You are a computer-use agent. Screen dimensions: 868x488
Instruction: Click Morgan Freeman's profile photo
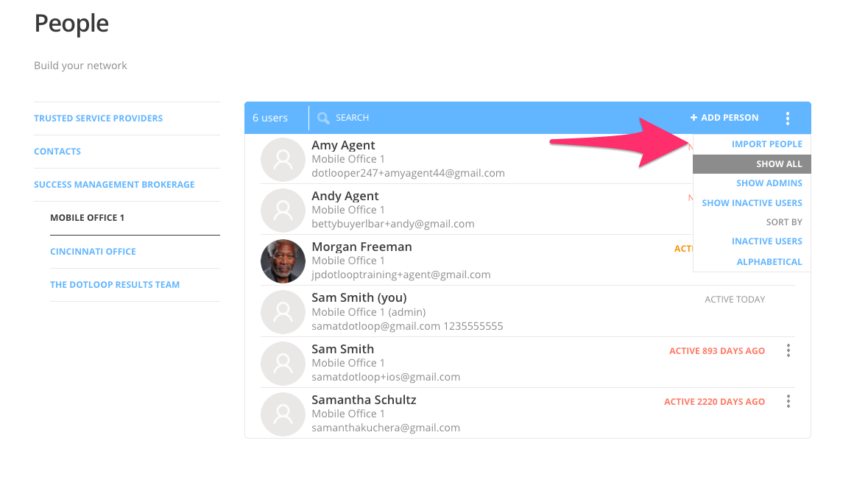click(x=283, y=261)
